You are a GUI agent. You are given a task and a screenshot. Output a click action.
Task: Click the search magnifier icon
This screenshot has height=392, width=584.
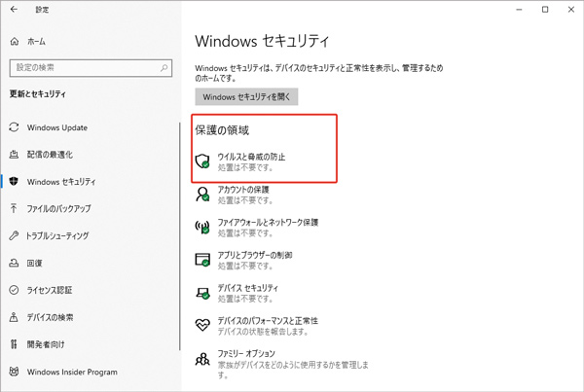pos(164,68)
